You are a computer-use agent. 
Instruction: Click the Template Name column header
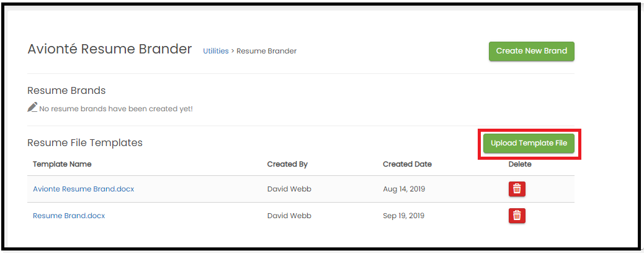(62, 164)
